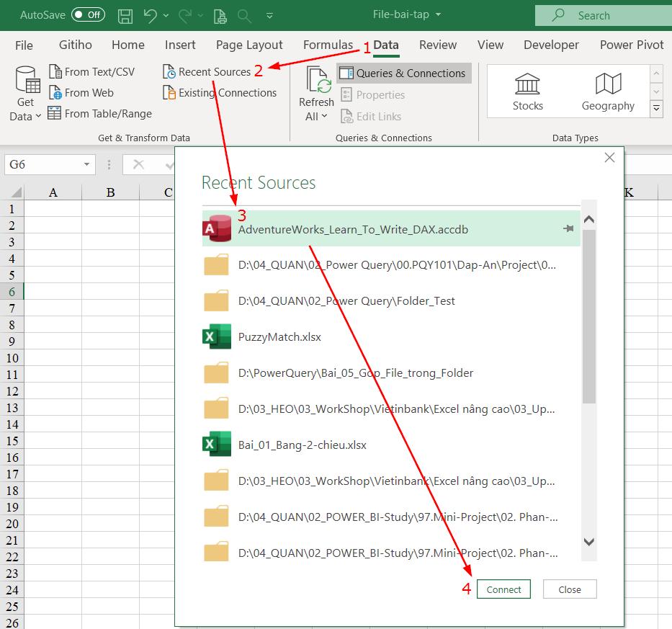Switch to the Formulas tab
The image size is (672, 629).
tap(328, 45)
